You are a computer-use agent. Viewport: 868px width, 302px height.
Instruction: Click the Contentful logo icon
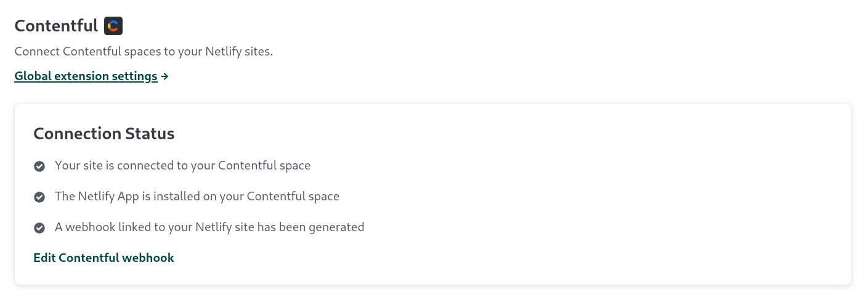pyautogui.click(x=113, y=26)
